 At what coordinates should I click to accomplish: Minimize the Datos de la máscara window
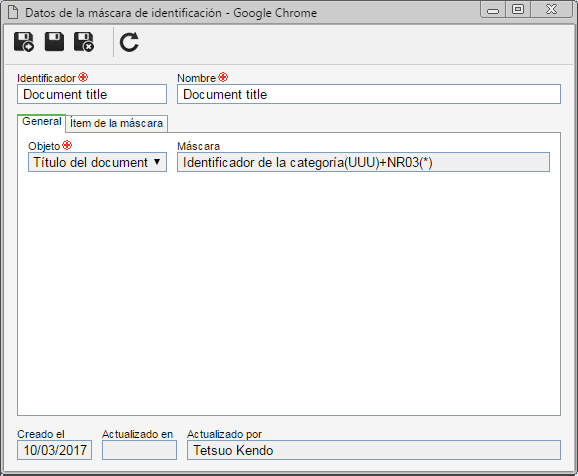(493, 10)
